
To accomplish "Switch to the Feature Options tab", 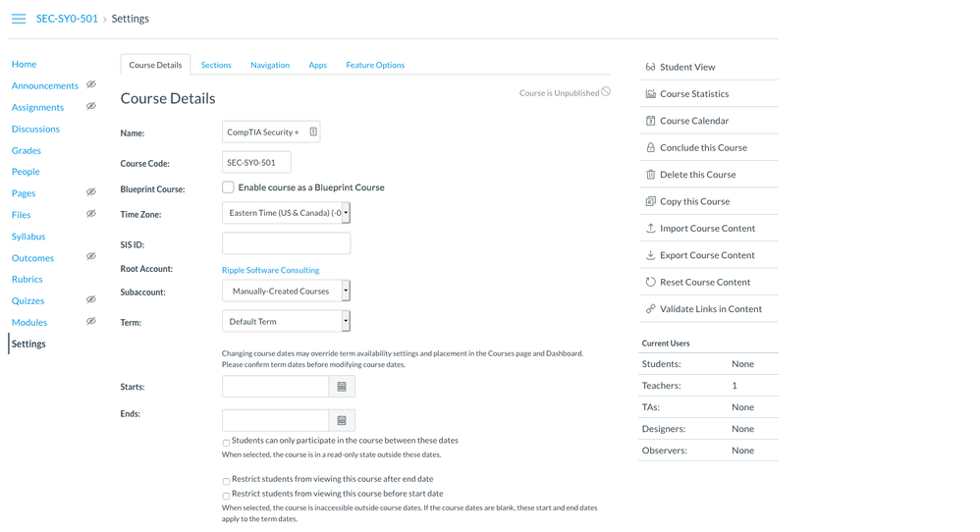I will (375, 65).
